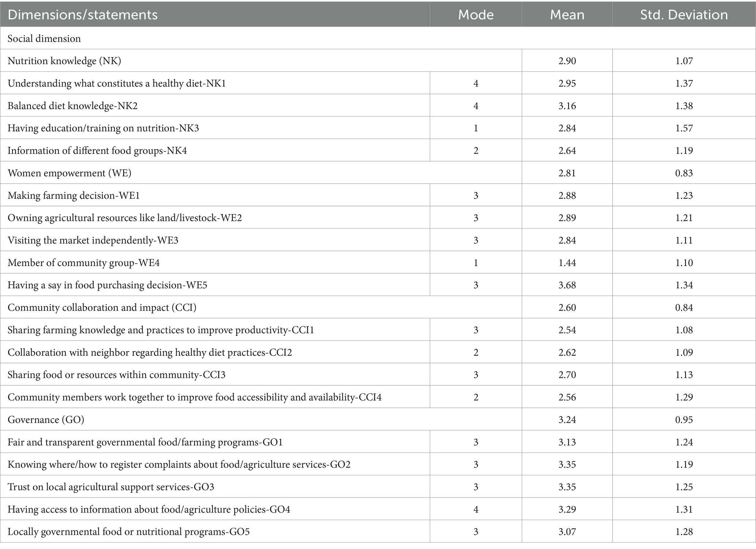Click mean 3.29 in the GO4 row
The image size is (756, 549).
tap(567, 510)
